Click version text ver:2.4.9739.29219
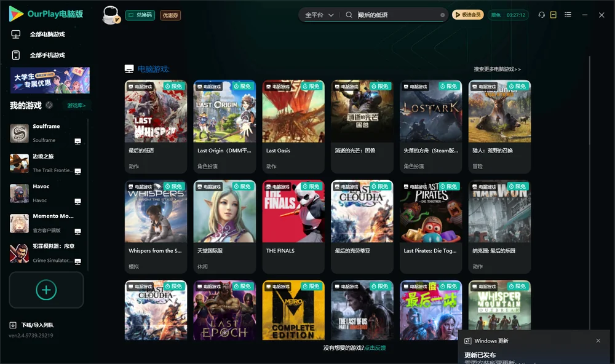 [31, 335]
